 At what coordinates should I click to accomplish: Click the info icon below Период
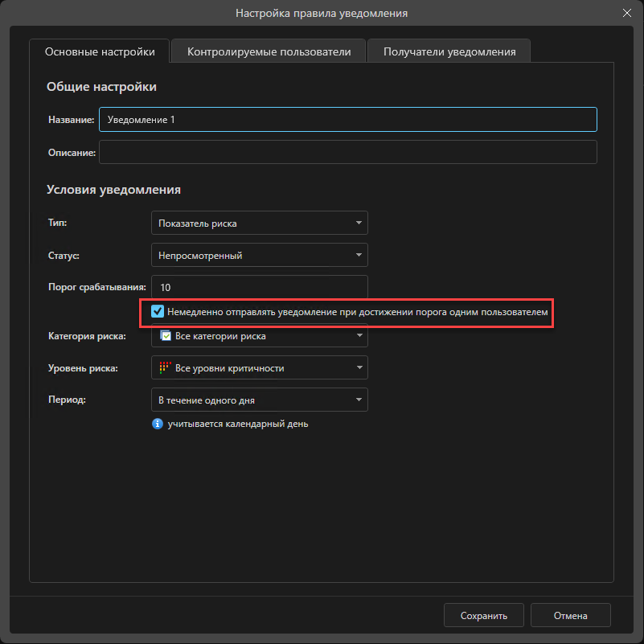click(158, 424)
